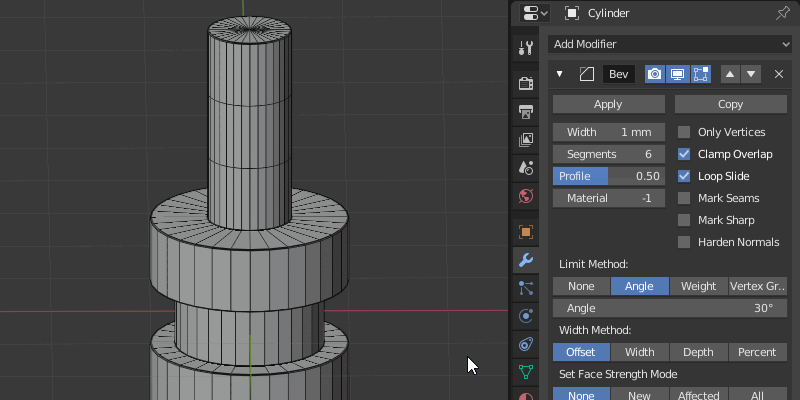Click the Width 1 mm field
The image size is (800, 400).
pyautogui.click(x=609, y=132)
